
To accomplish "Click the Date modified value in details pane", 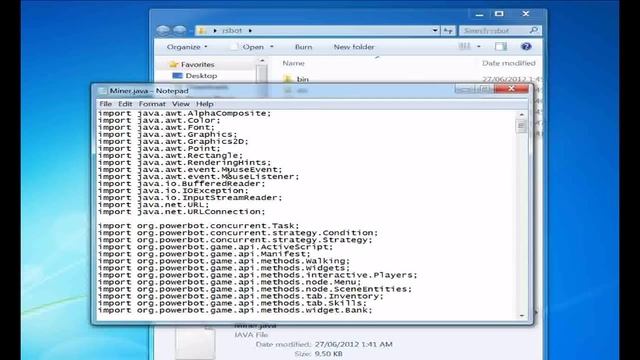I will (x=354, y=344).
